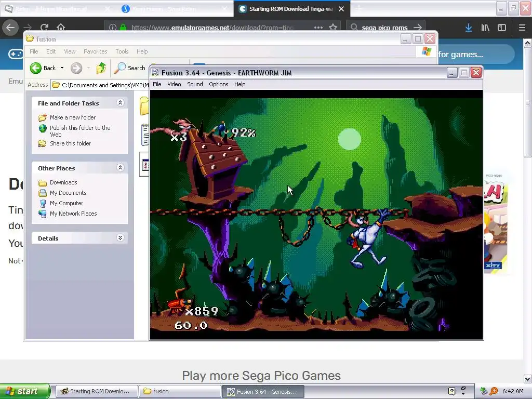The image size is (532, 399).
Task: Collapse Other Places panel
Action: click(x=120, y=167)
